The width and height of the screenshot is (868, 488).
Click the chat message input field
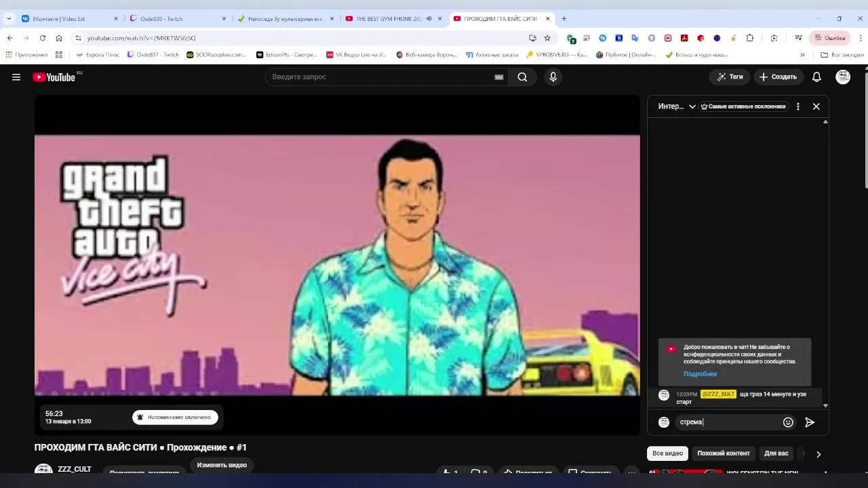point(729,422)
